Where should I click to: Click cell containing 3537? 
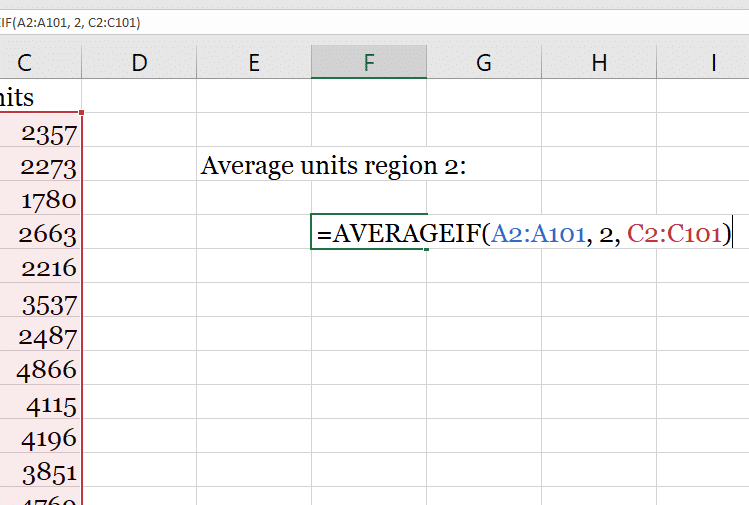[40, 300]
